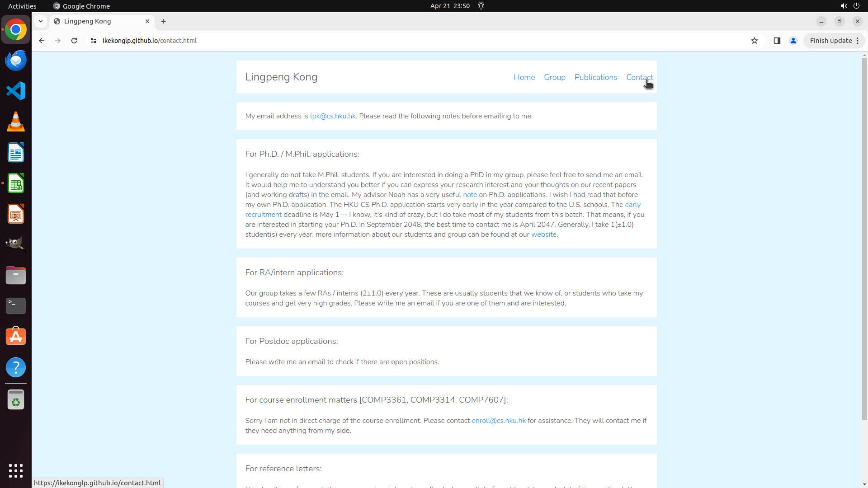Viewport: 868px width, 488px height.
Task: Open Finish update menu button
Action: (x=834, y=41)
